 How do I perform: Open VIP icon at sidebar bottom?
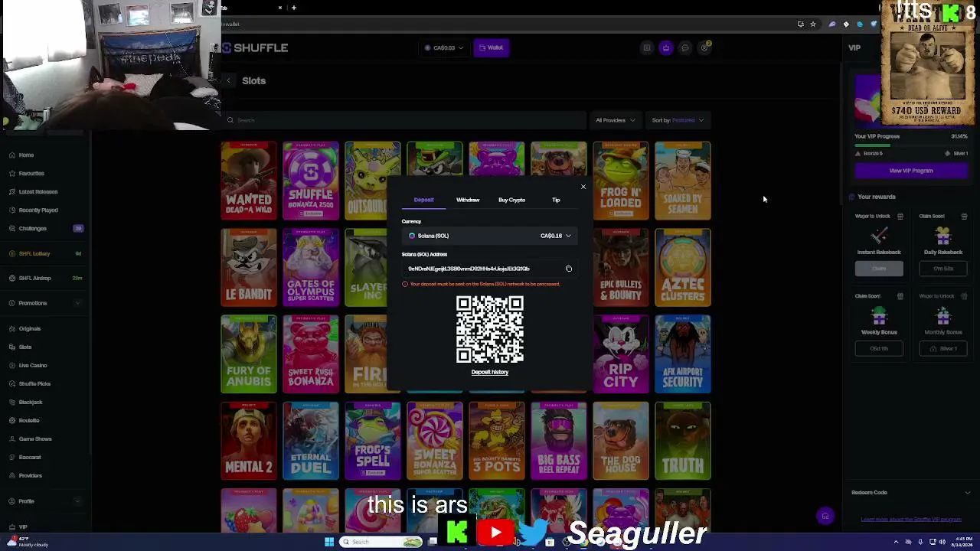(12, 527)
